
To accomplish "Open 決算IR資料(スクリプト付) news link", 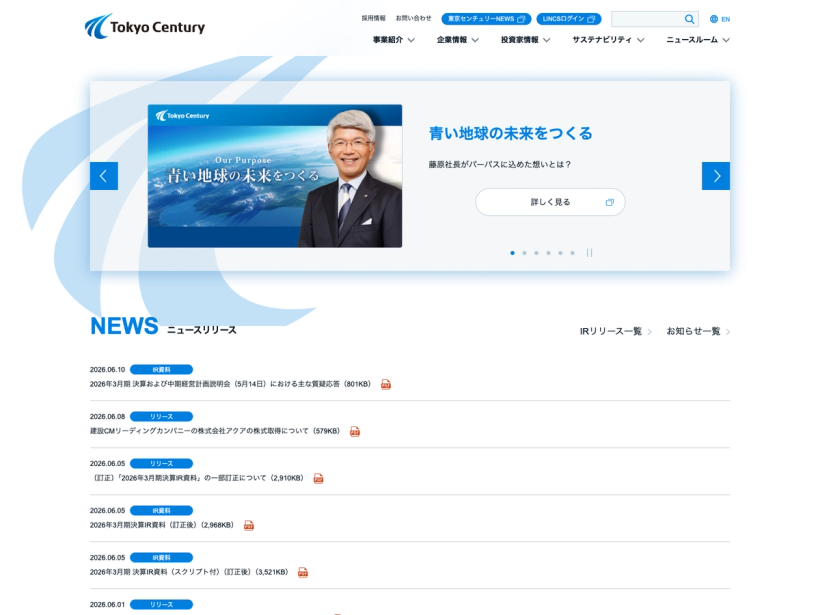I will click(189, 573).
